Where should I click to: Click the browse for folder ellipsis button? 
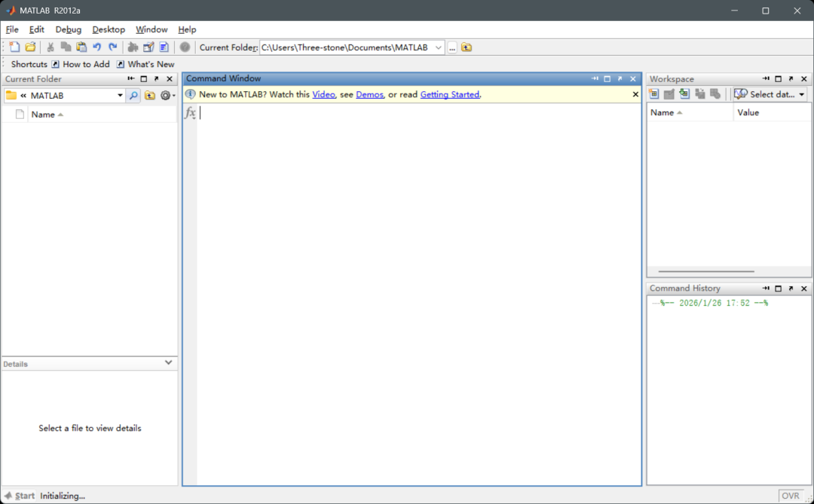[452, 47]
